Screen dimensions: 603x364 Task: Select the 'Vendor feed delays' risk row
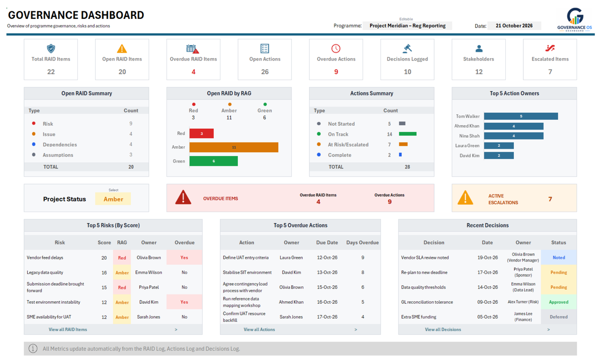pyautogui.click(x=113, y=258)
